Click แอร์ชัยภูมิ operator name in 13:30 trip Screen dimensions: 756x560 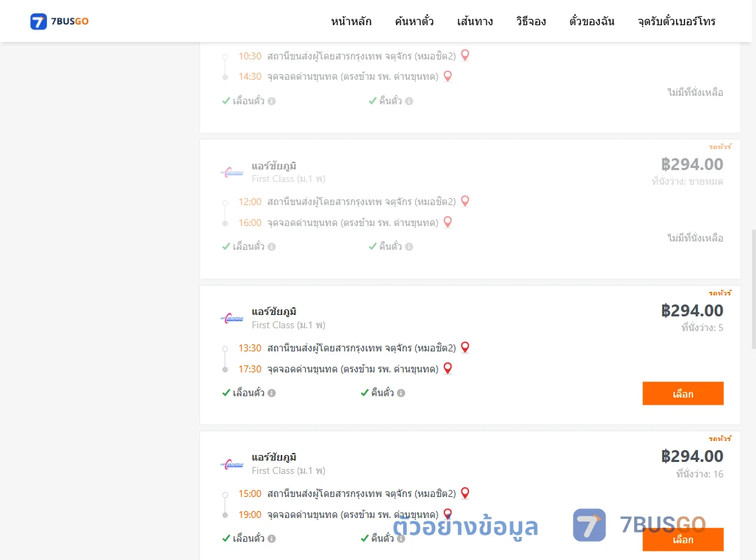(274, 311)
